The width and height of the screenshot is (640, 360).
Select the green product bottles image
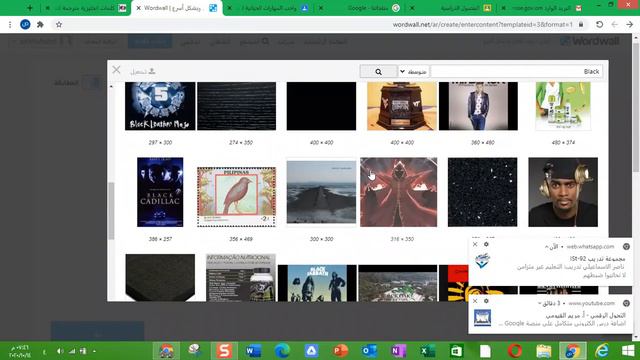tap(563, 106)
